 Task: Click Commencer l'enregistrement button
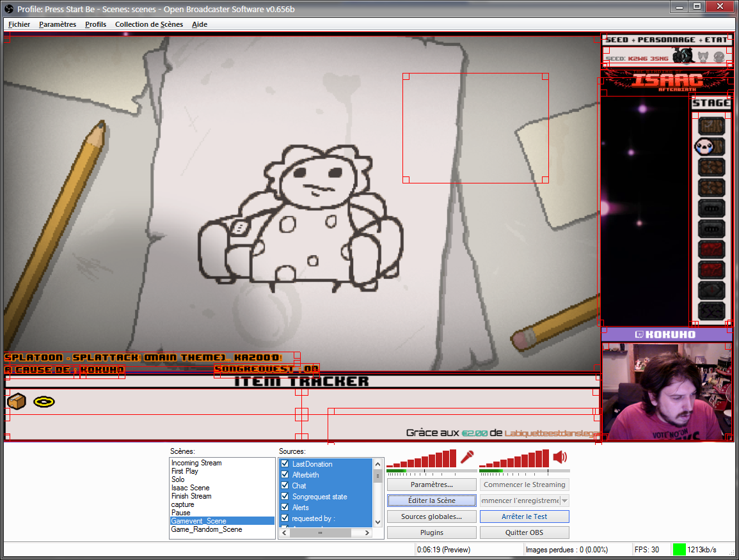[520, 500]
